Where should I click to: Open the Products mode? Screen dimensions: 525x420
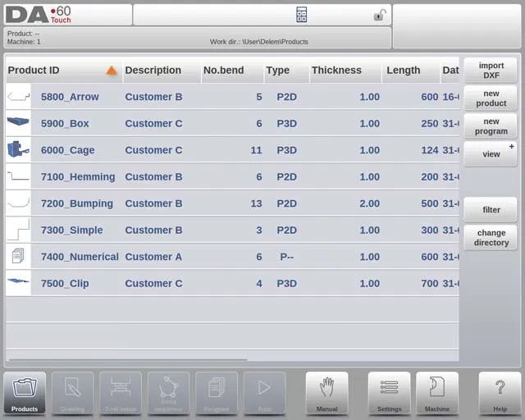[25, 393]
